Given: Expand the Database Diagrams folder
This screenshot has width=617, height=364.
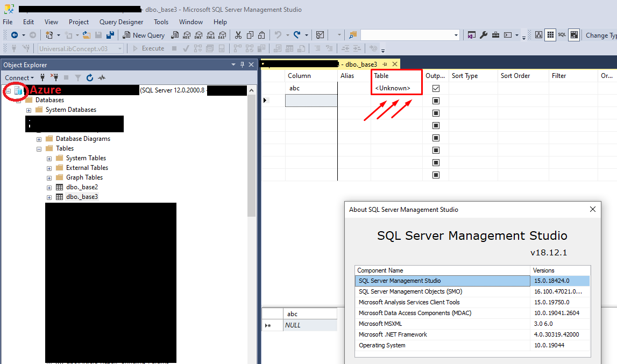Looking at the screenshot, I should (x=39, y=139).
